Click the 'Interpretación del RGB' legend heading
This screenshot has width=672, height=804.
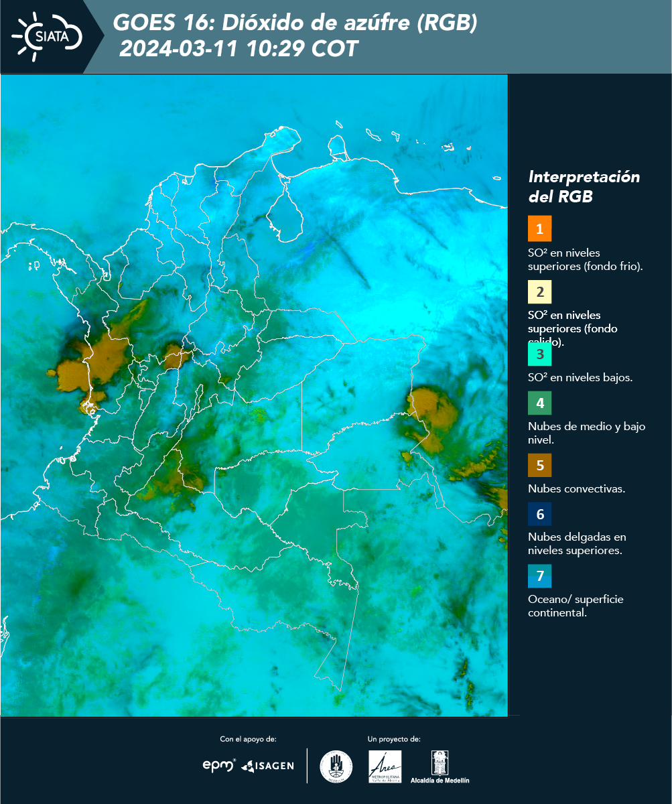tap(584, 187)
